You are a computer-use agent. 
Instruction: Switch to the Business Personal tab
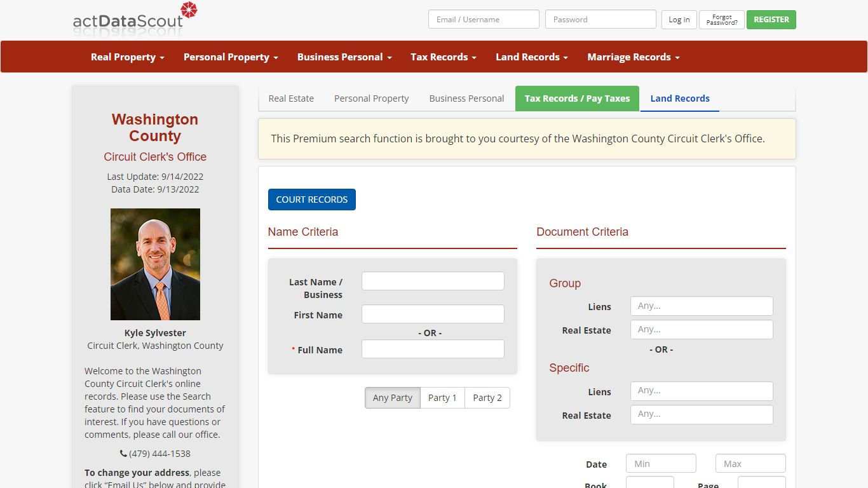tap(466, 98)
